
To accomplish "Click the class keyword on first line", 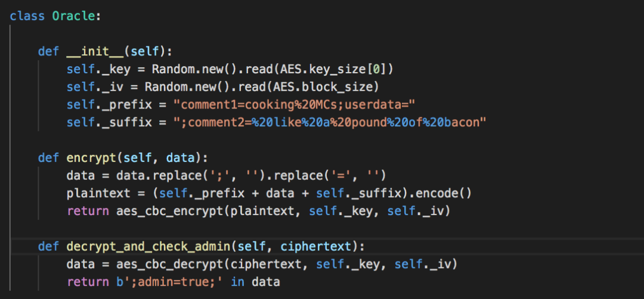I will (x=27, y=16).
